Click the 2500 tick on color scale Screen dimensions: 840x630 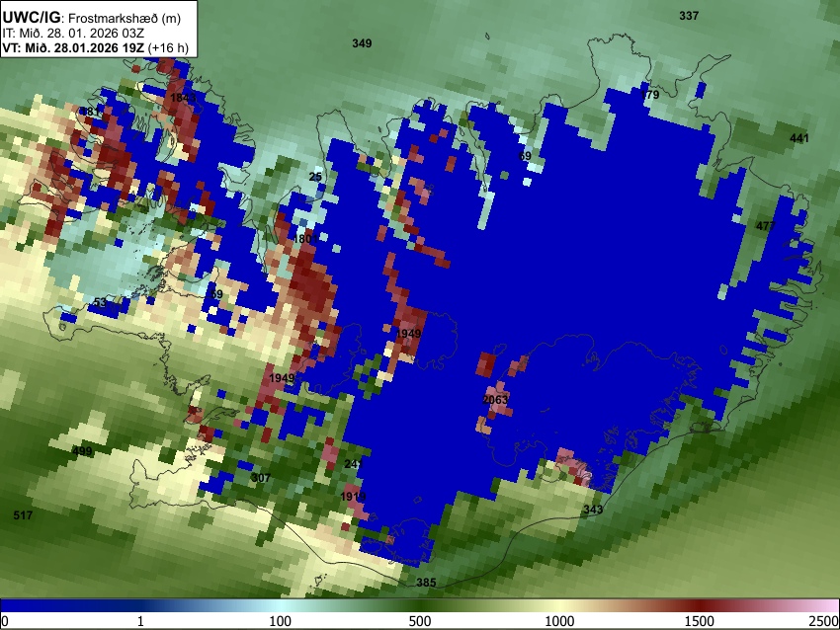click(824, 621)
